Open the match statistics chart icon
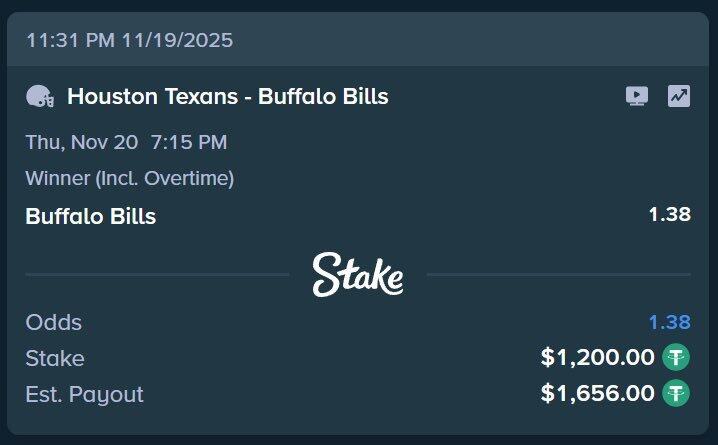The height and width of the screenshot is (445, 718). [679, 96]
